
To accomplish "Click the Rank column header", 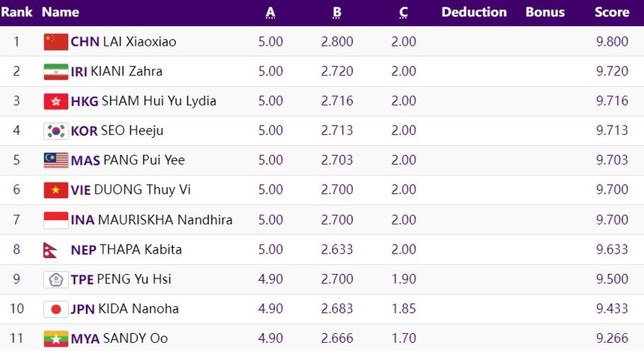I will [16, 12].
